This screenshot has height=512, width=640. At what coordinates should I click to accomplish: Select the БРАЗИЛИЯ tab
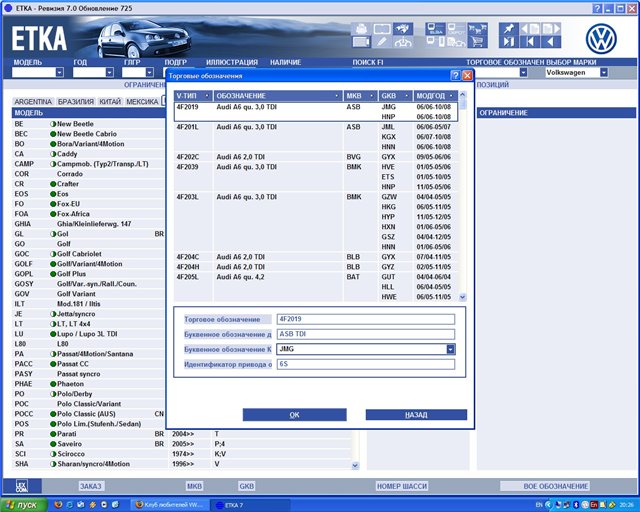tap(76, 102)
